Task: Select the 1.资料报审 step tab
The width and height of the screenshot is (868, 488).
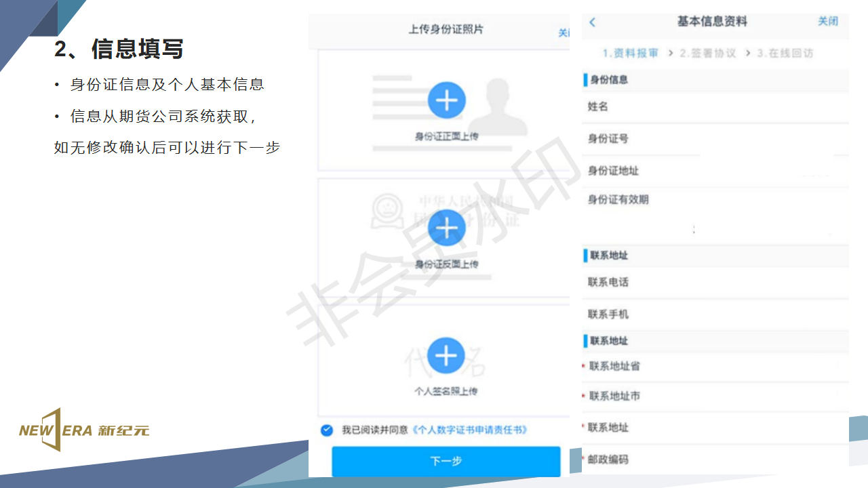Action: click(x=630, y=53)
